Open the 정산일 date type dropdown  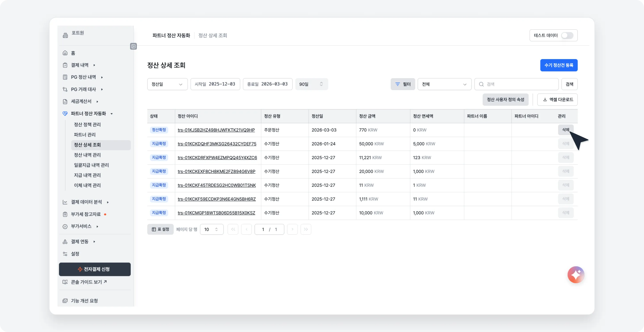pyautogui.click(x=167, y=84)
